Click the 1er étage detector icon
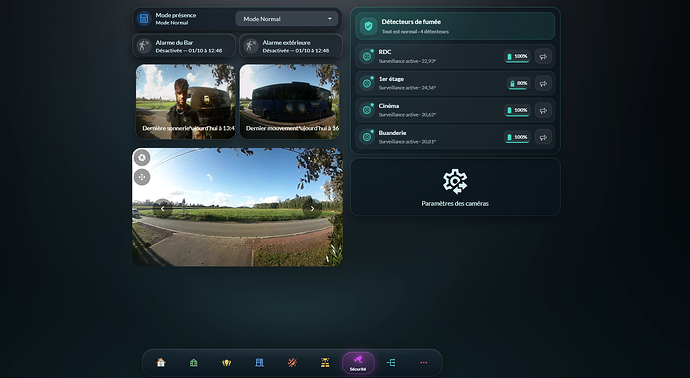 click(x=367, y=83)
